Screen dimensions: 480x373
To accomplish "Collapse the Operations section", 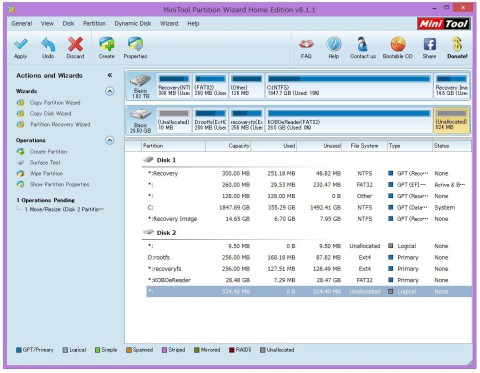I will tap(110, 140).
